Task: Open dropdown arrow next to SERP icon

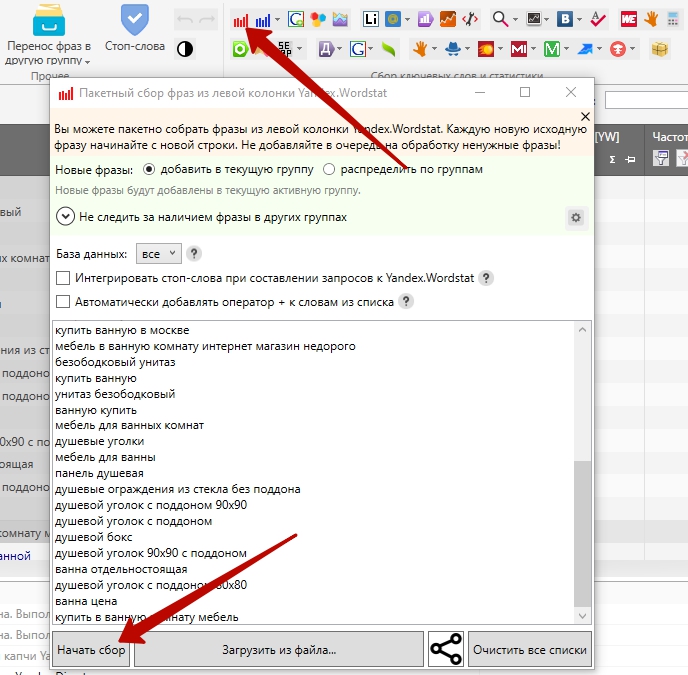Action: point(299,49)
